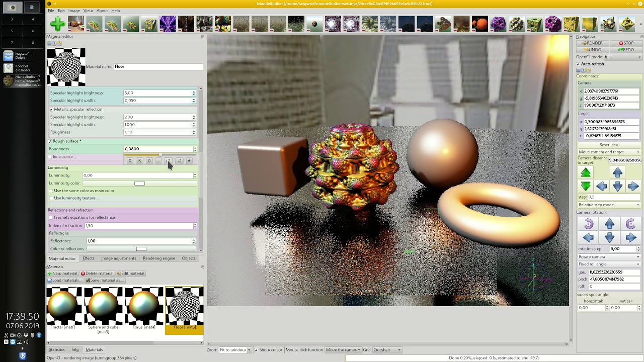Load the magenta sponge with holes preset
This screenshot has height=362, width=644.
click(553, 24)
